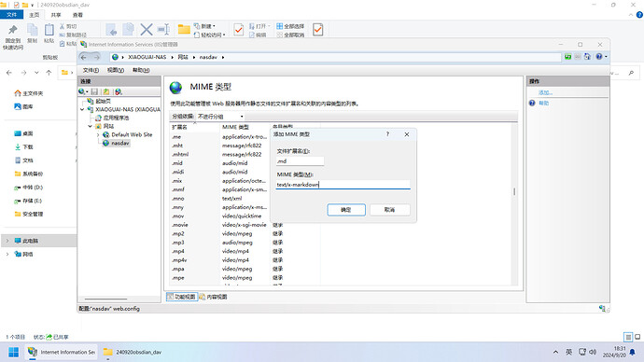Collapse the XIAOGUAI-NAS tree node
Image resolution: width=644 pixels, height=362 pixels.
tap(82, 109)
